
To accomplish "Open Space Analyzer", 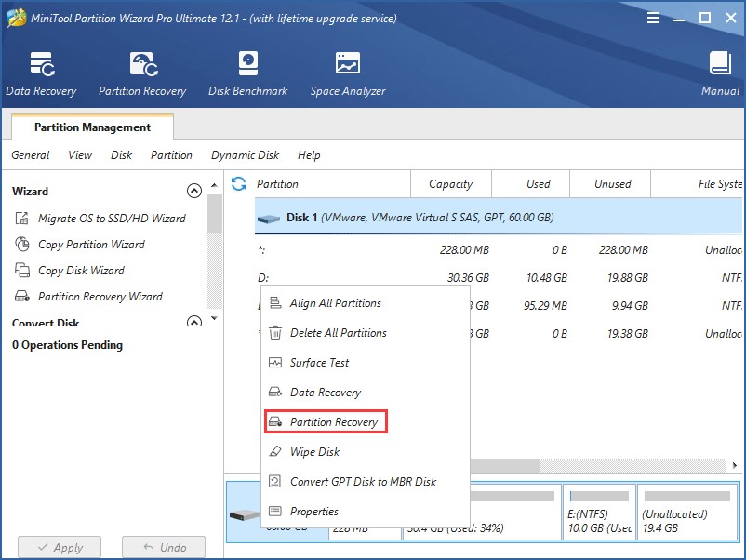I will pyautogui.click(x=347, y=73).
